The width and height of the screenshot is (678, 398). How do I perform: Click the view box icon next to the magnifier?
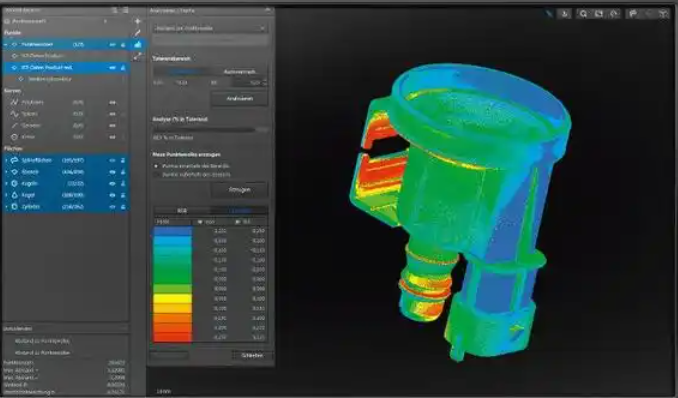tap(599, 14)
